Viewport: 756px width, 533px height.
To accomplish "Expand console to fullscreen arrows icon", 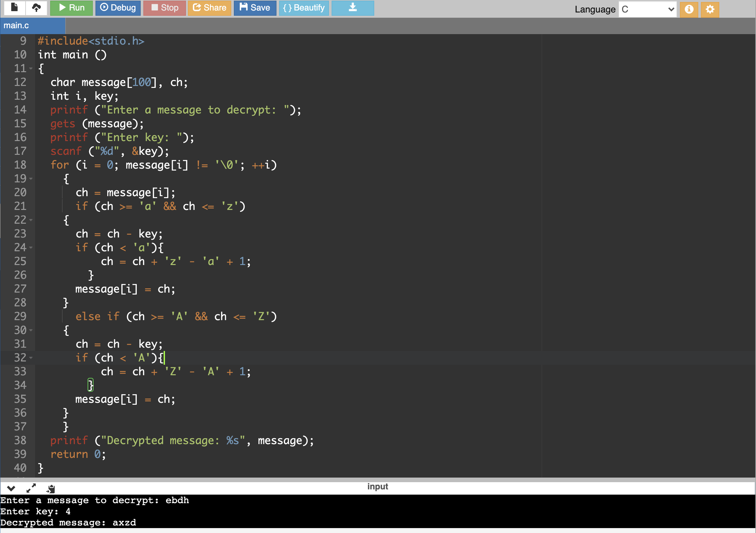I will click(x=31, y=488).
